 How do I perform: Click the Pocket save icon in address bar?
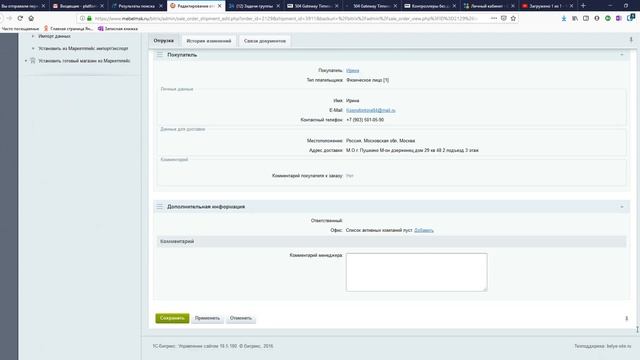[504, 18]
